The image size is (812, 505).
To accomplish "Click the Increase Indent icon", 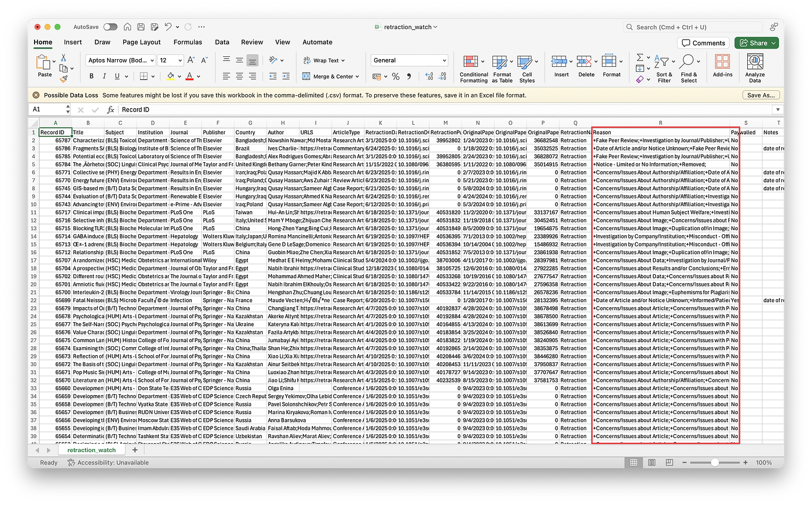I will (x=286, y=76).
